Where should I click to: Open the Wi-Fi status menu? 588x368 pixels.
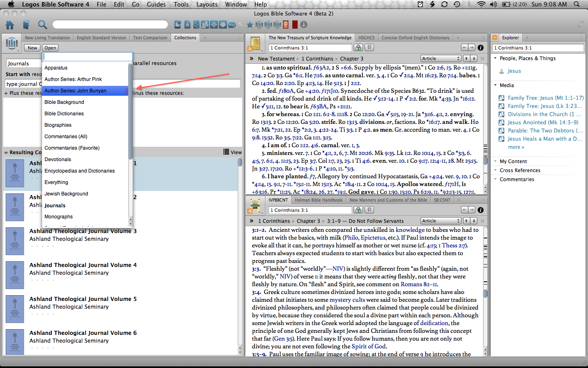point(481,4)
